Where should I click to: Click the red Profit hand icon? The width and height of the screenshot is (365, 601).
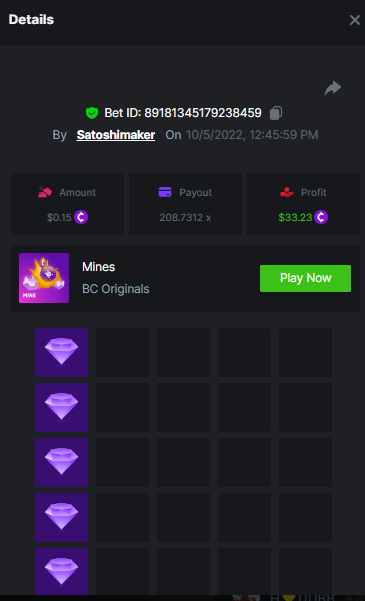286,192
